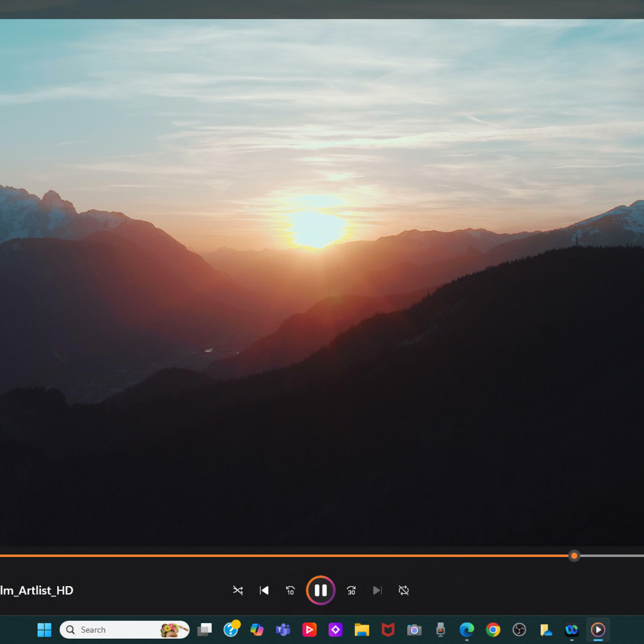Viewport: 644px width, 644px height.
Task: Open File Explorer from taskbar
Action: pos(362,630)
